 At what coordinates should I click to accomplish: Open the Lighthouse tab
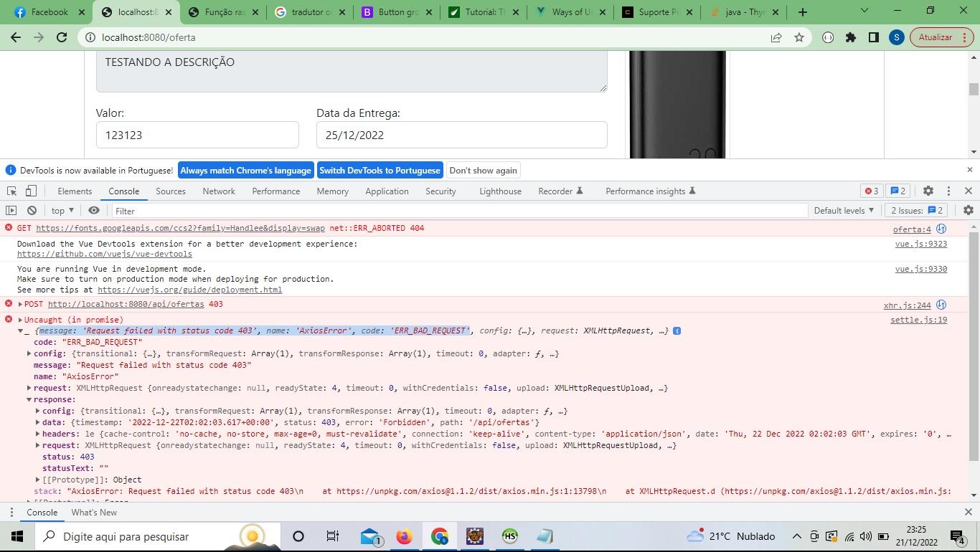point(500,191)
